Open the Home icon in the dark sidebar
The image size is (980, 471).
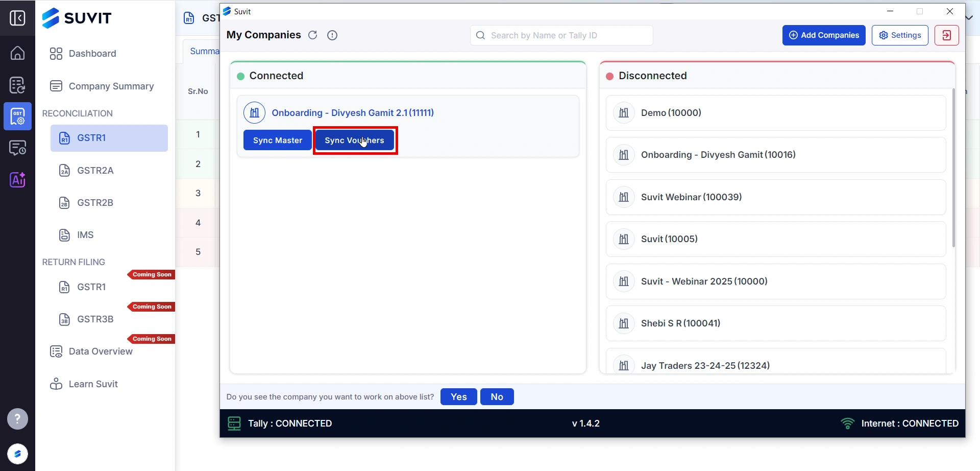point(17,53)
